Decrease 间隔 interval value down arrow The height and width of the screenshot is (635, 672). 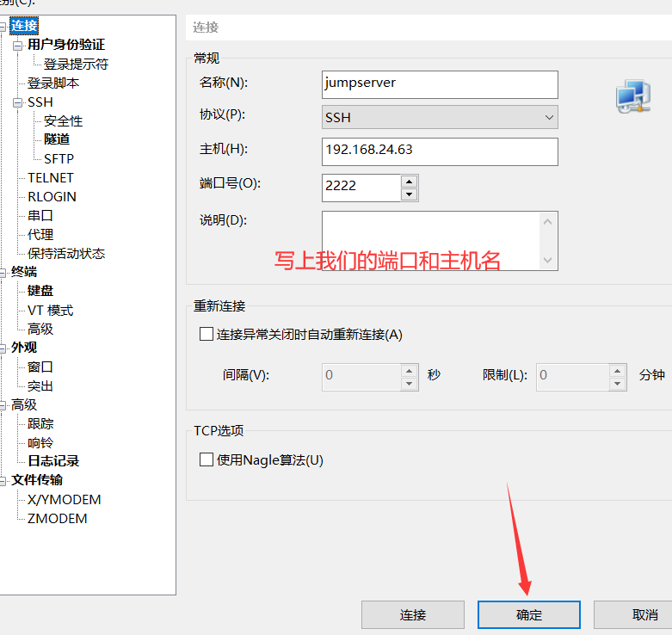click(x=410, y=384)
